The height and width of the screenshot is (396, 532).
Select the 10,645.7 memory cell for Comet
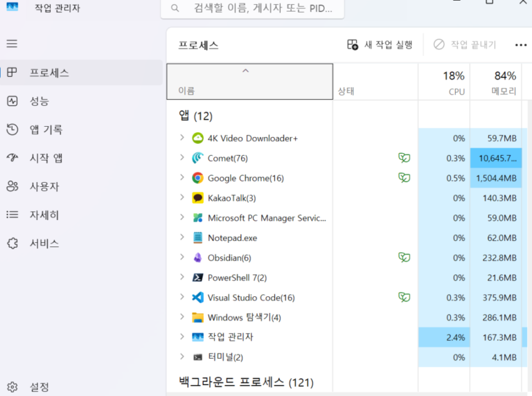[x=496, y=158]
